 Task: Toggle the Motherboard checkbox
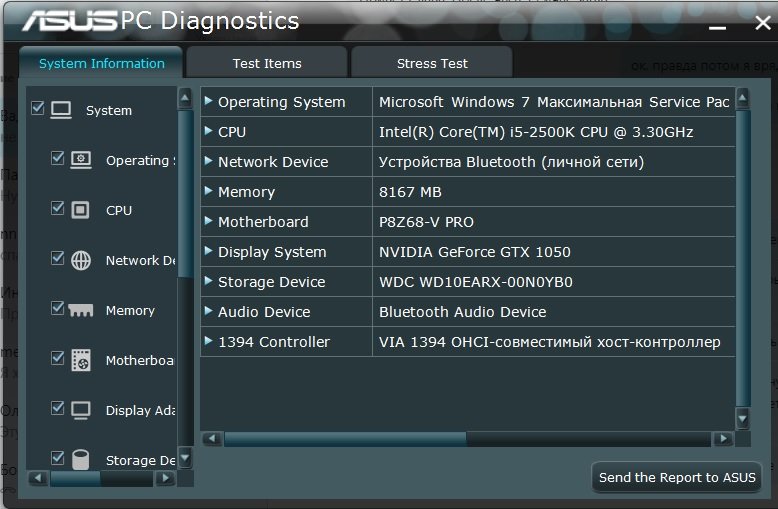pyautogui.click(x=58, y=358)
